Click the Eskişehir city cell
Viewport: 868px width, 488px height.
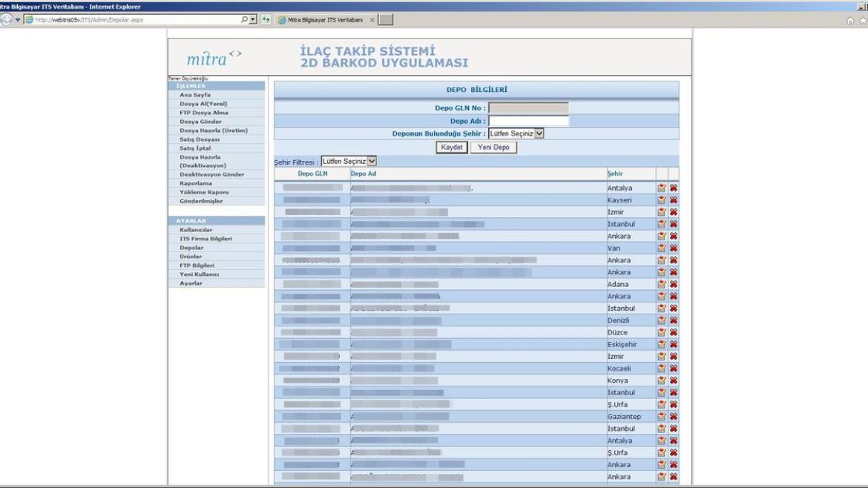tap(622, 344)
